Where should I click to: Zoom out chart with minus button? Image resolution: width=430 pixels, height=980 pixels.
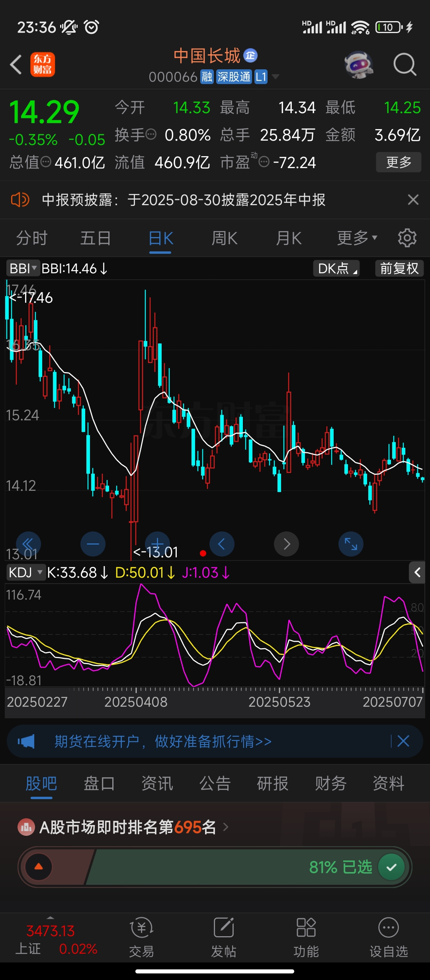coord(93,544)
